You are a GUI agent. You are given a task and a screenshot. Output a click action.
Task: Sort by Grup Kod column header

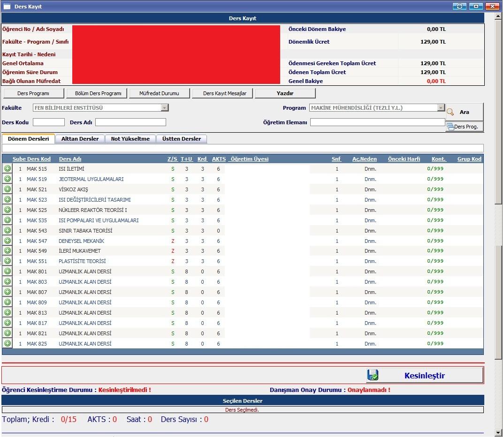click(x=469, y=159)
